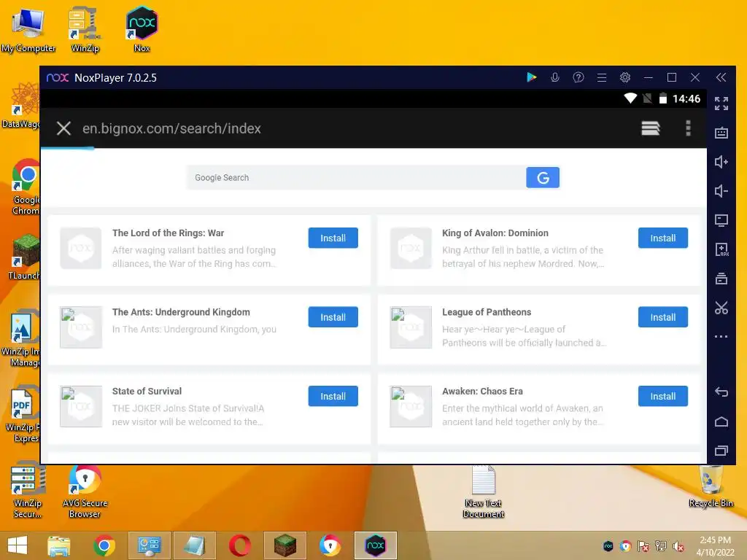
Task: Go to Android home via sidebar
Action: click(721, 421)
